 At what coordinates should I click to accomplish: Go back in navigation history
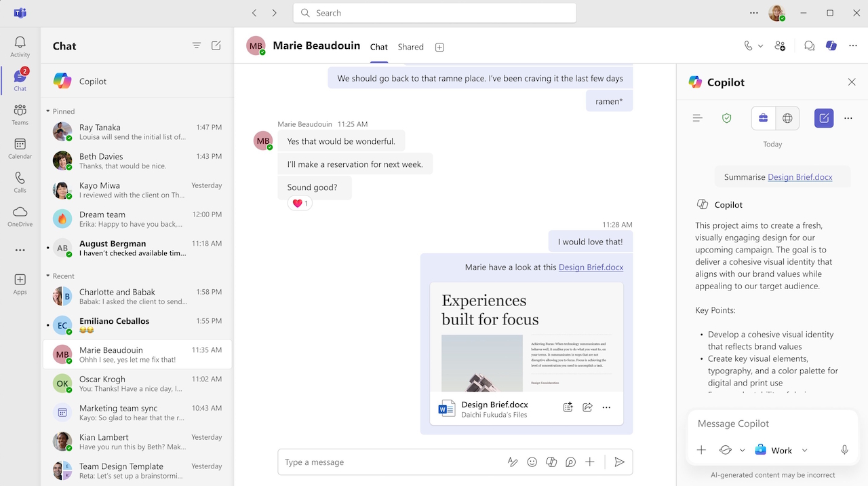tap(254, 13)
